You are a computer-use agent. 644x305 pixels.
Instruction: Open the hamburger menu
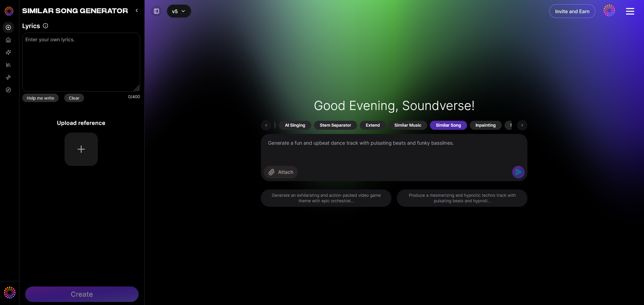630,11
